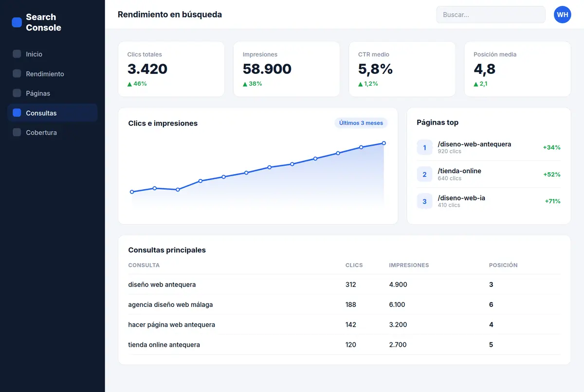Focus the Buscar search field

tap(491, 15)
